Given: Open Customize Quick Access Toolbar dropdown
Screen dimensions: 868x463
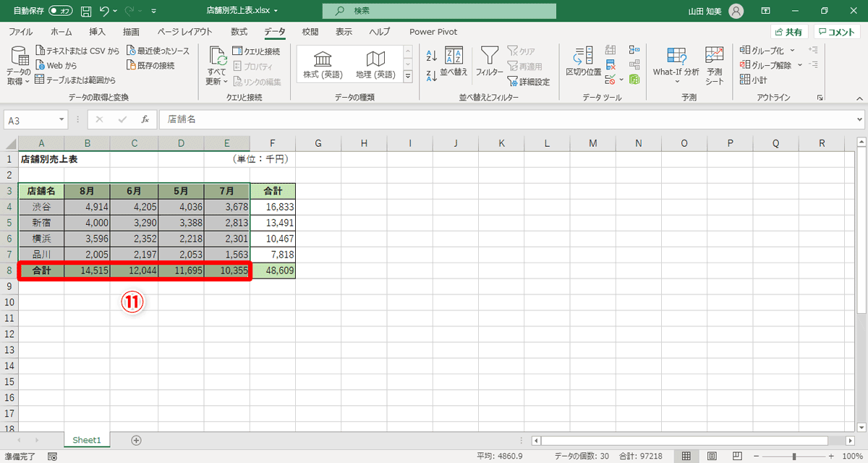Looking at the screenshot, I should (x=153, y=12).
